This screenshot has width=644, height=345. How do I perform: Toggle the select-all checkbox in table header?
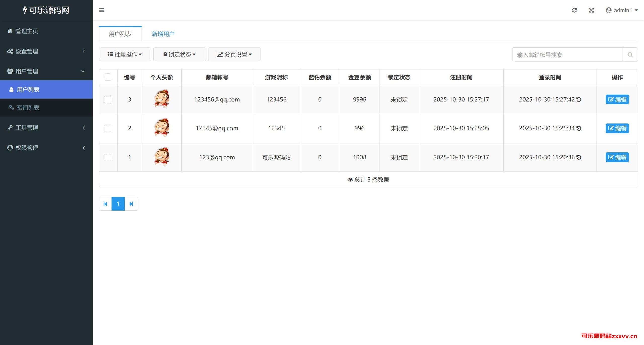click(108, 77)
